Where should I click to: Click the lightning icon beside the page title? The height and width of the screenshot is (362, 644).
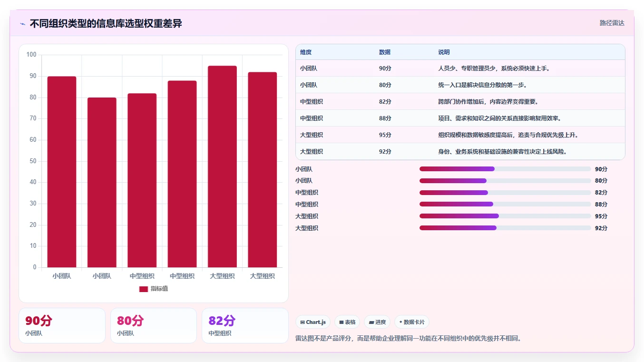pos(22,24)
